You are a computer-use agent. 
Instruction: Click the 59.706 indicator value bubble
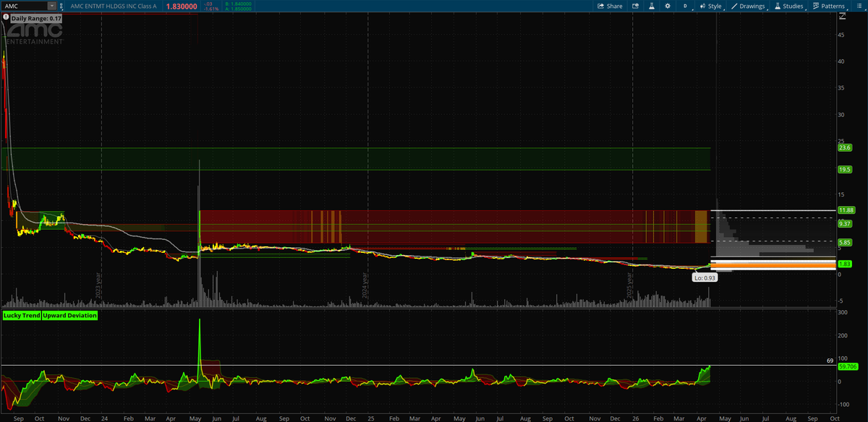[x=847, y=367]
